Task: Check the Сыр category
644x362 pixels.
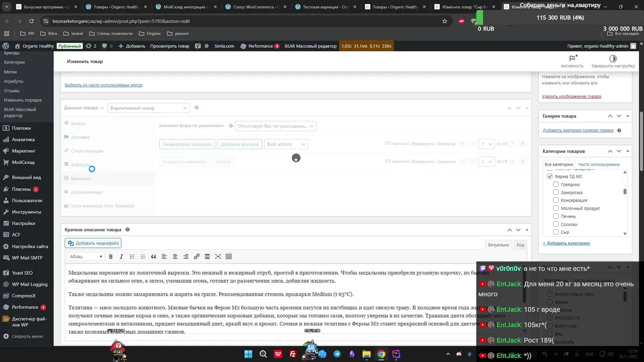Action: click(555, 232)
